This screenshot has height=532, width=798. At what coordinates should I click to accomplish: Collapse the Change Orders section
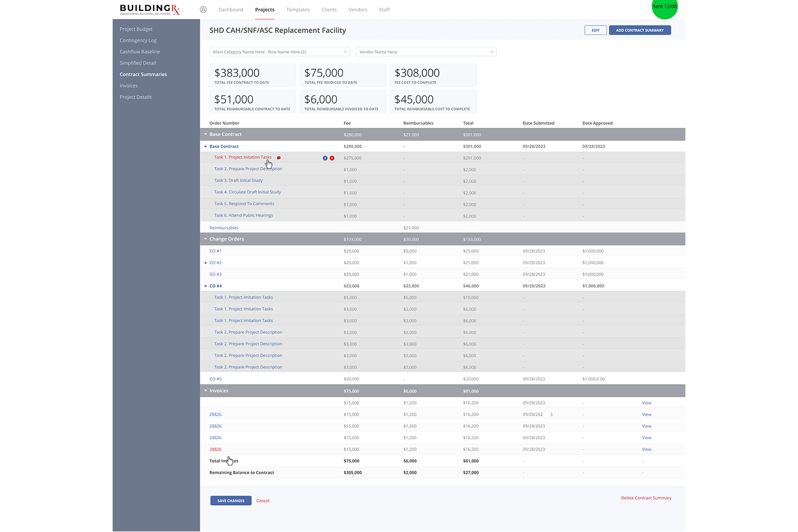click(x=205, y=239)
